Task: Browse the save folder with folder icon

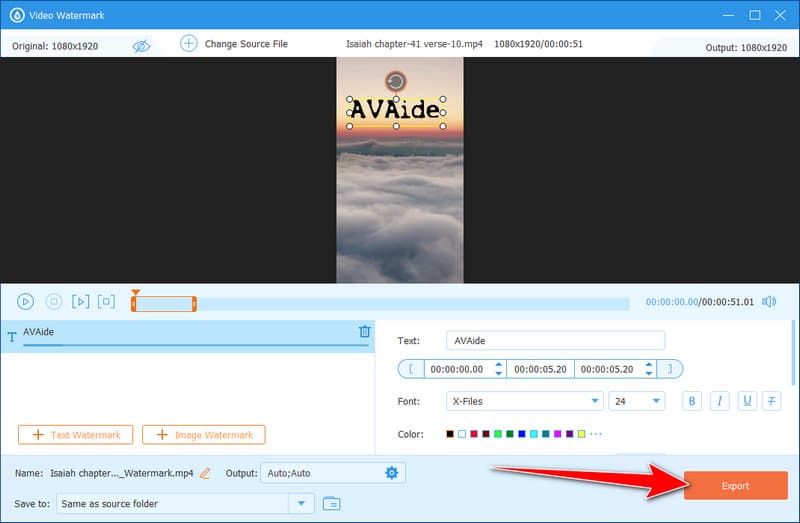Action: 332,504
